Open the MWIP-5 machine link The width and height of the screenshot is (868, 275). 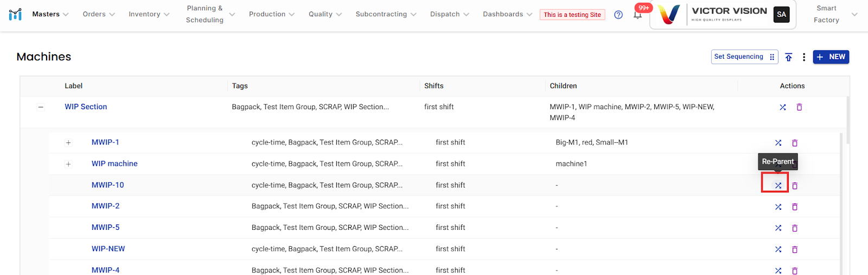coord(105,228)
